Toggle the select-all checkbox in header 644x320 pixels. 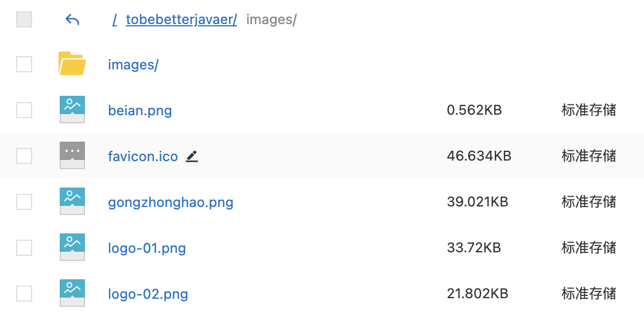coord(24,19)
